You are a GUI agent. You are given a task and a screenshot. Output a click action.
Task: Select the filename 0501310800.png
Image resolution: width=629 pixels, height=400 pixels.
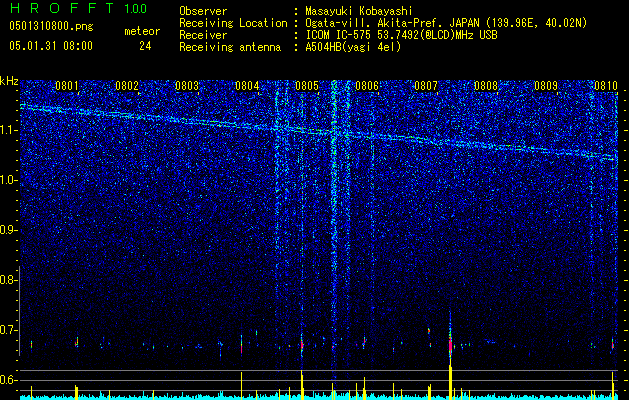coord(51,26)
